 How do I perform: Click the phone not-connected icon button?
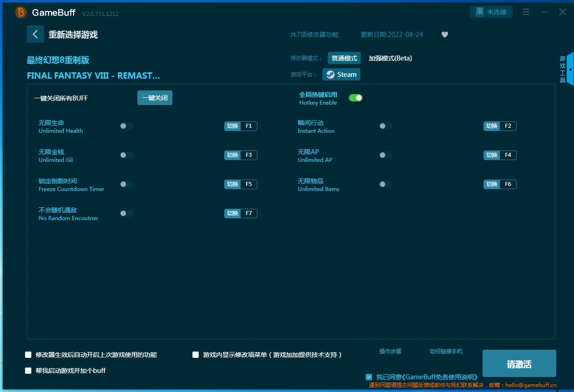click(x=491, y=12)
